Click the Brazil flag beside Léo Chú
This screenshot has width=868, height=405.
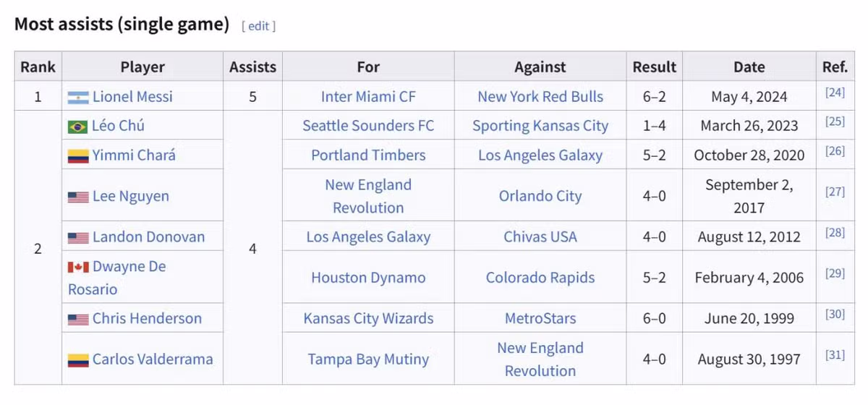pyautogui.click(x=78, y=127)
